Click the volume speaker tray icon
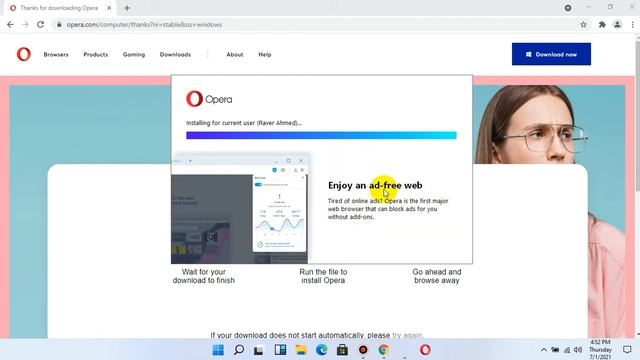 click(578, 350)
